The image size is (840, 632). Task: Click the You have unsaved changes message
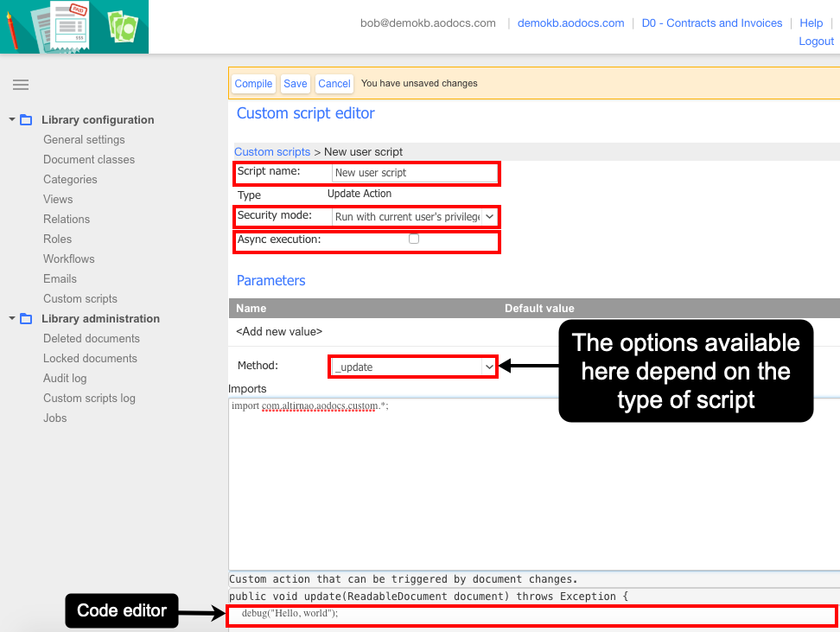point(419,83)
